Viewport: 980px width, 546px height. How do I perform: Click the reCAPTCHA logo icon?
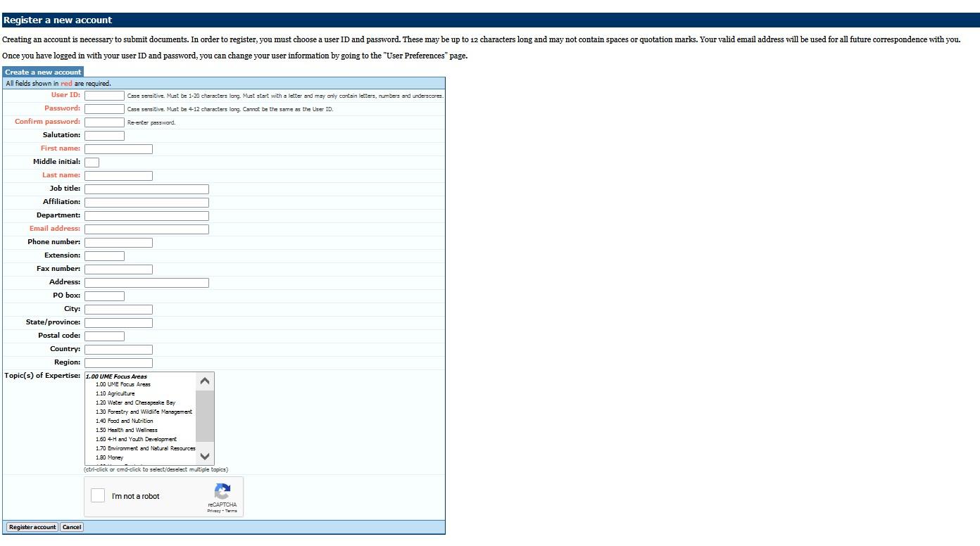pyautogui.click(x=222, y=491)
